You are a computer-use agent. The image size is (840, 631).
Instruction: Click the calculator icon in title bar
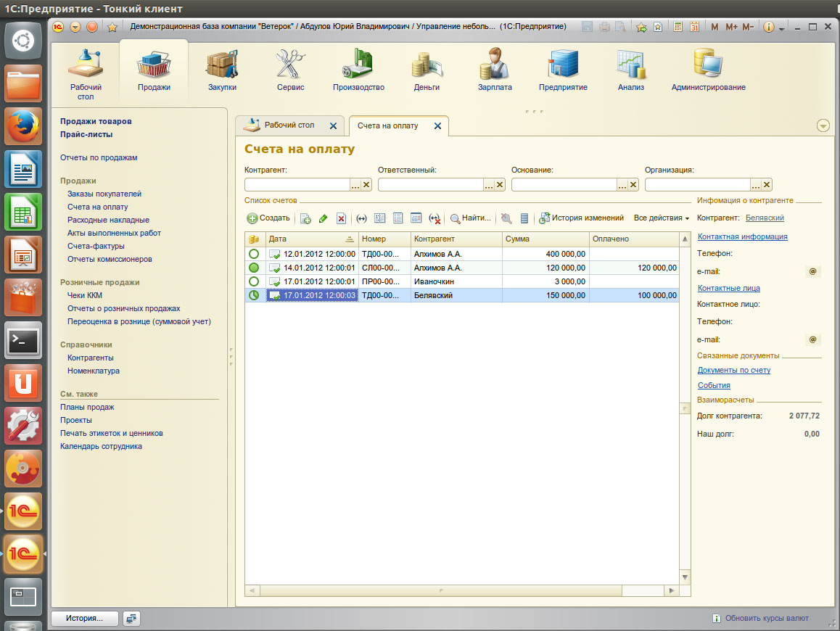pos(678,27)
